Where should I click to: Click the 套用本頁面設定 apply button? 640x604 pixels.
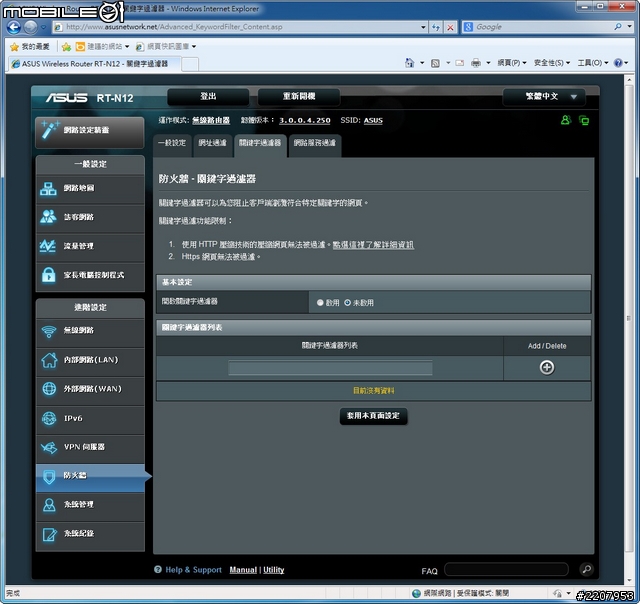(373, 416)
